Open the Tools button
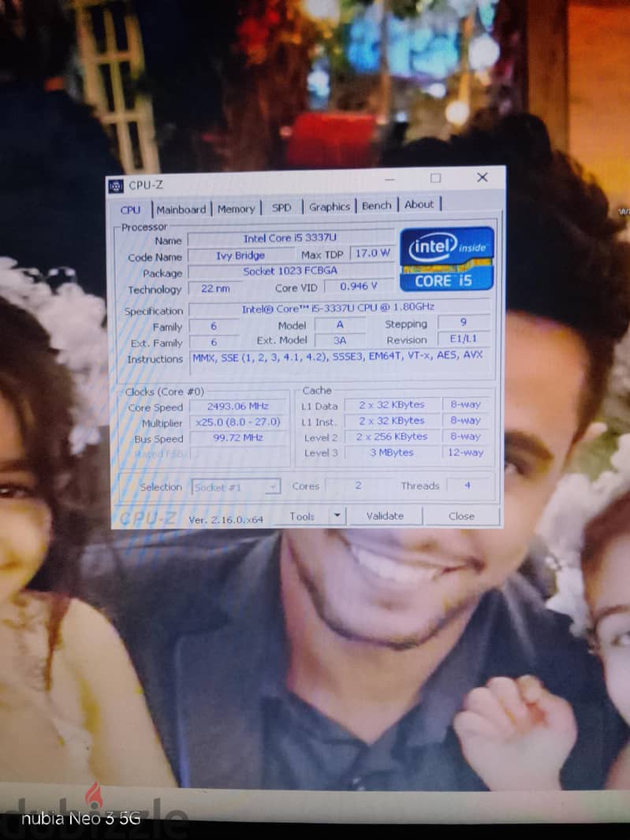This screenshot has height=840, width=630. (x=302, y=516)
